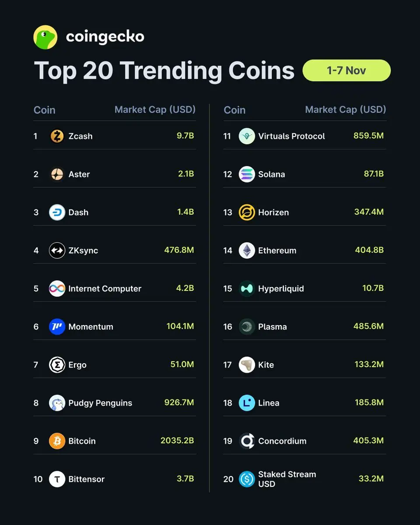Image resolution: width=420 pixels, height=525 pixels.
Task: Select the Bitcoin logo icon
Action: click(x=57, y=441)
